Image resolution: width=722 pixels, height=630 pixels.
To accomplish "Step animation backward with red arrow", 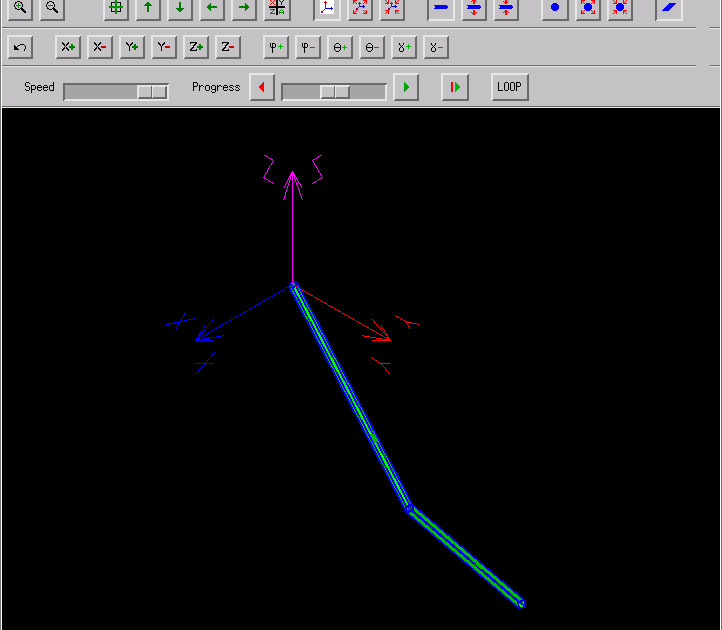I will click(x=262, y=87).
